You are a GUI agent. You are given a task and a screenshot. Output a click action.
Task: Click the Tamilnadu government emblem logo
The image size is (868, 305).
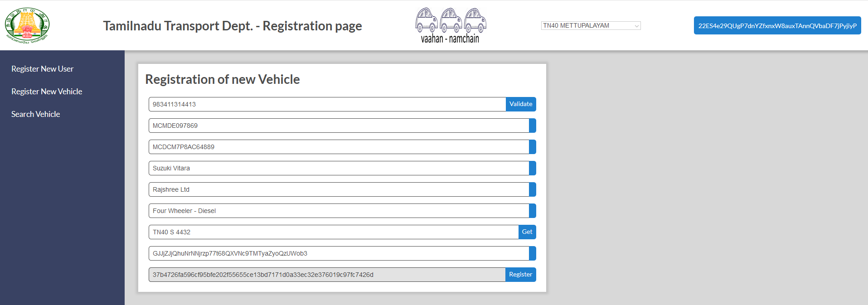coord(27,25)
